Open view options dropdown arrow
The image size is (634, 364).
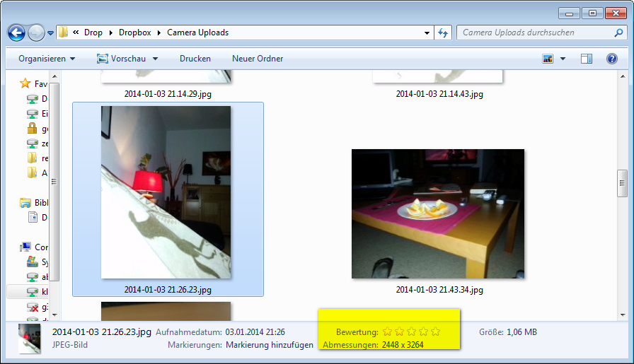click(x=563, y=59)
